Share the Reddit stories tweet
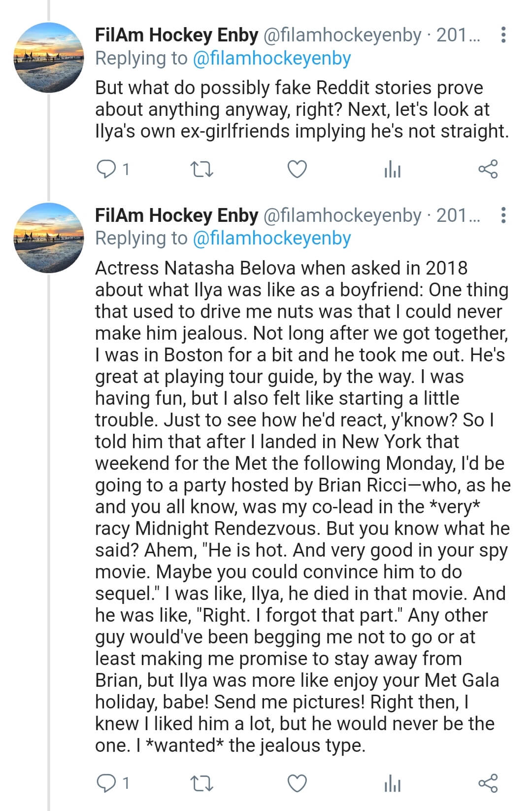This screenshot has width=532, height=811. (488, 169)
